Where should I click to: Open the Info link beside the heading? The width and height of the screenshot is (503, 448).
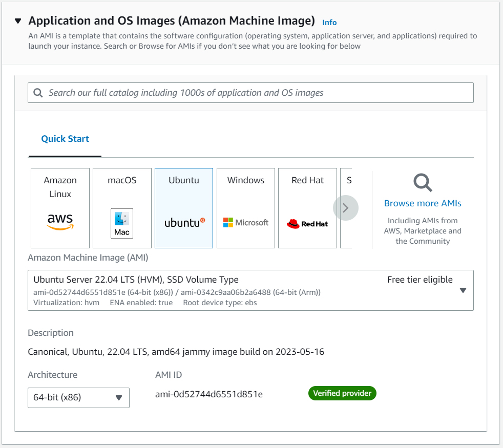[329, 23]
